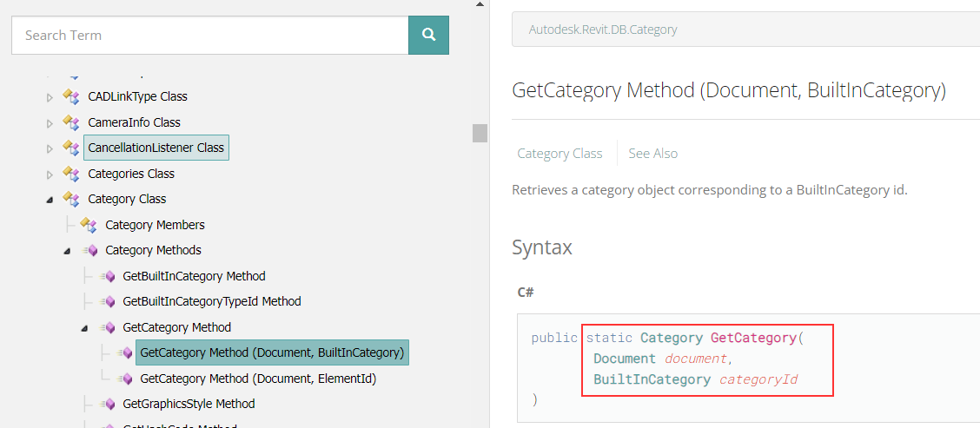Screen dimensions: 980x428
Task: Click the search magnifier button
Action: click(429, 35)
